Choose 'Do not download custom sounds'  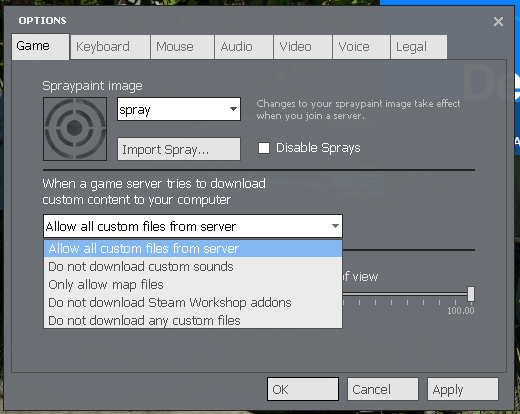193,267
